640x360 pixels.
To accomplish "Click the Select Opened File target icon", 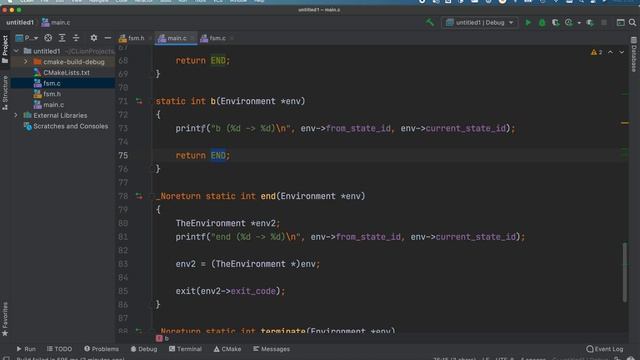I will coord(48,38).
